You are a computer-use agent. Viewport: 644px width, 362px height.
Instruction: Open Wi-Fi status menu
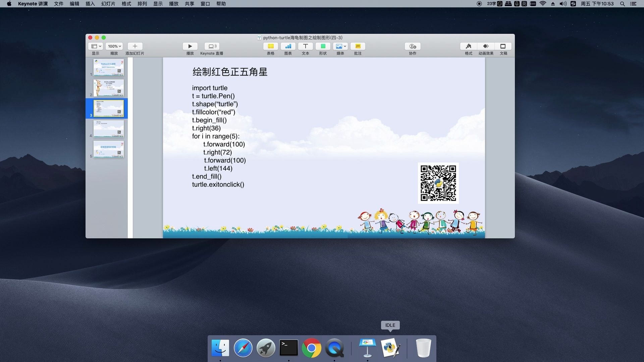tap(543, 4)
